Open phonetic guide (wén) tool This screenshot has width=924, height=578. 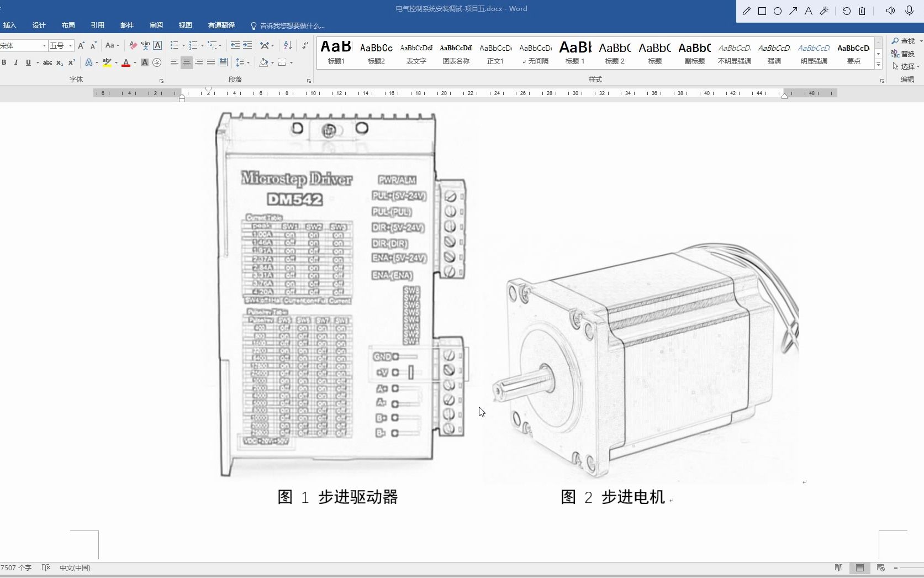[145, 45]
